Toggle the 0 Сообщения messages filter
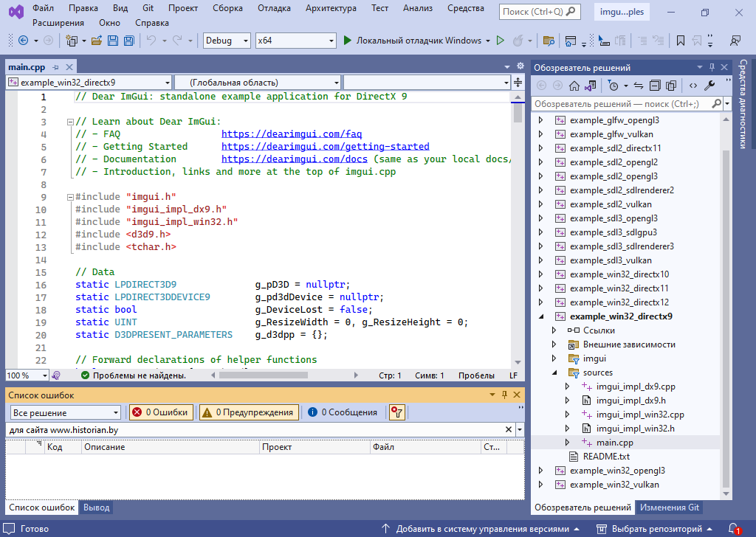The width and height of the screenshot is (756, 537). [343, 412]
